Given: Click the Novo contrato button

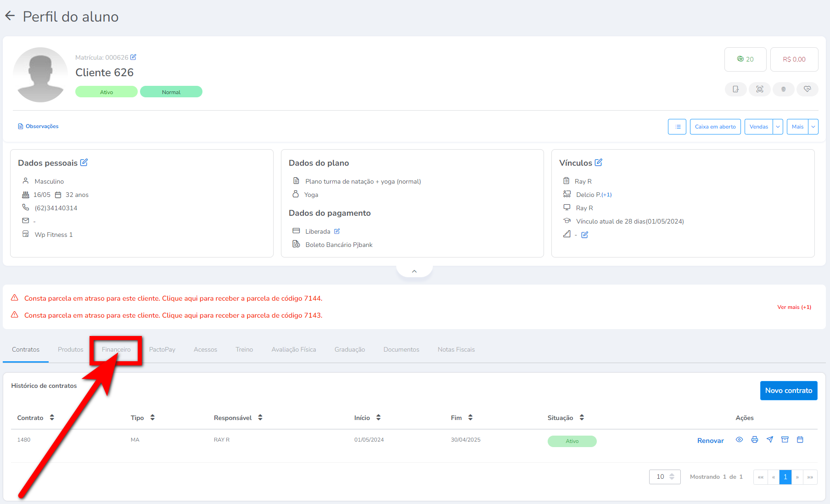Looking at the screenshot, I should (788, 391).
